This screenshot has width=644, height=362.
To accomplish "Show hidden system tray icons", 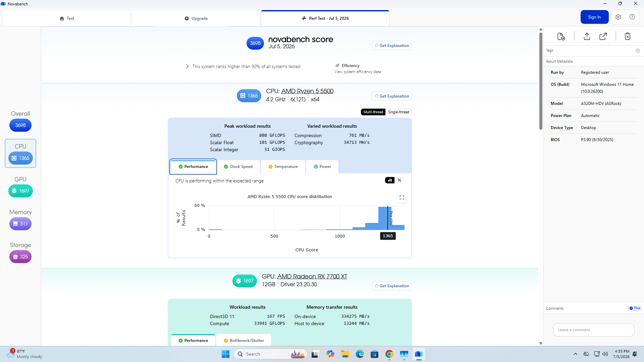I will click(576, 354).
